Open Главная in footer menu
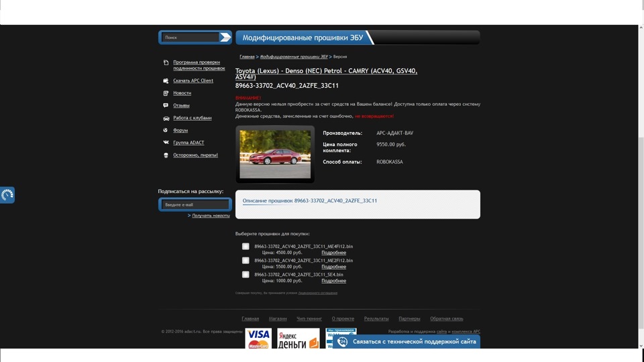This screenshot has width=644, height=362. click(x=250, y=318)
